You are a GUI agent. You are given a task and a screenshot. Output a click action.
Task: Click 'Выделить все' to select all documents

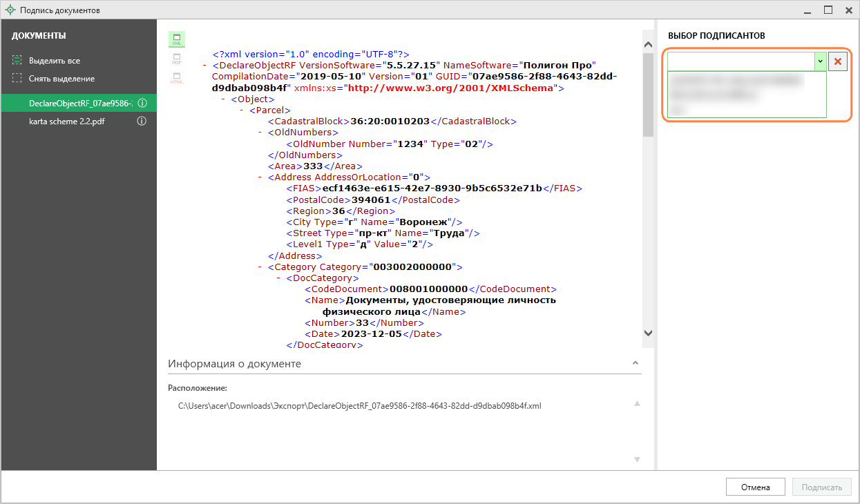tap(54, 61)
